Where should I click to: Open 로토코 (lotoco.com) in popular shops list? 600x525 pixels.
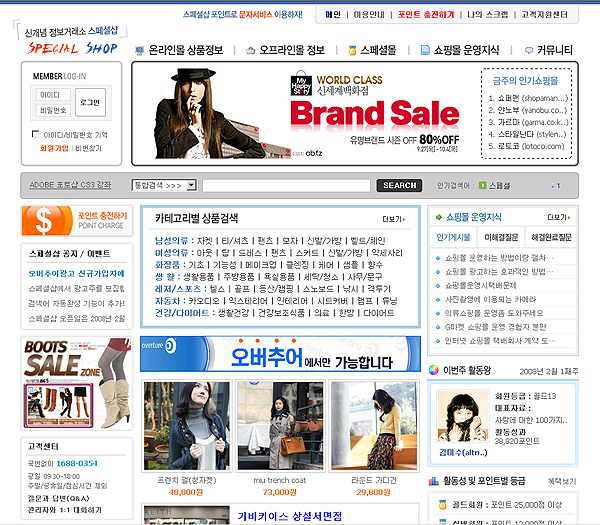[x=527, y=146]
